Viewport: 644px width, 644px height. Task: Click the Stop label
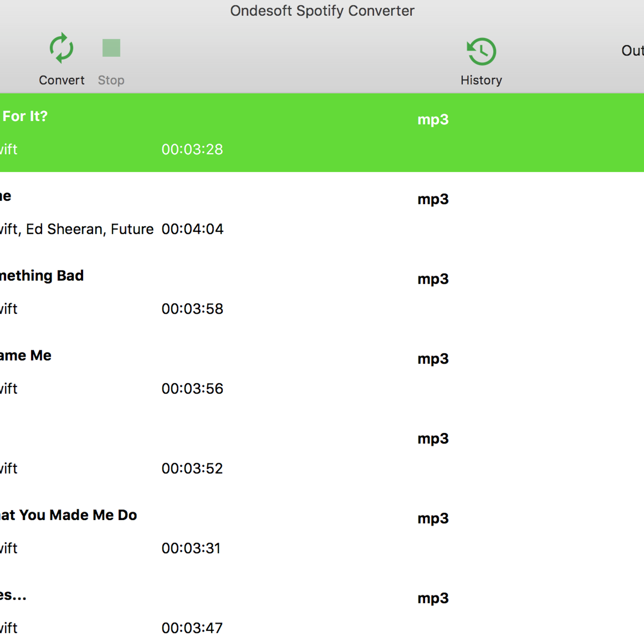[x=111, y=80]
